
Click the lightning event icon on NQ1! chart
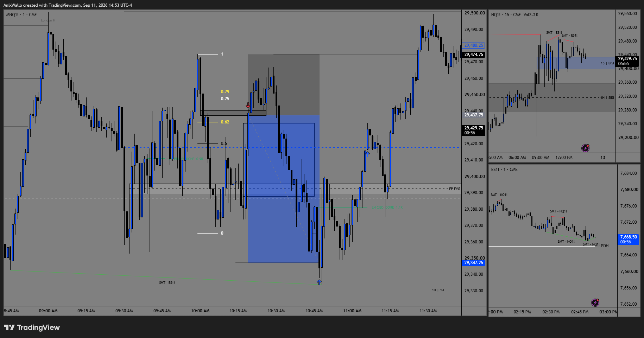click(585, 148)
